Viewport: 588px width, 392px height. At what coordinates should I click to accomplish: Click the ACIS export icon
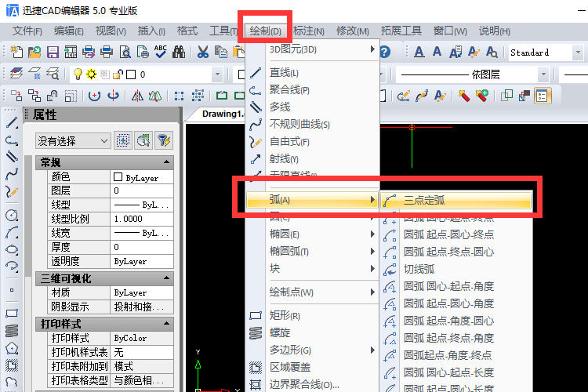point(71,52)
